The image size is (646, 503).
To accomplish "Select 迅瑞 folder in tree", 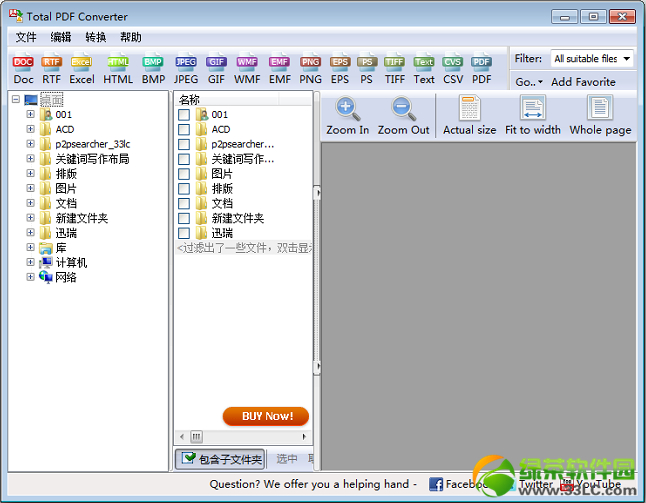I will [66, 233].
